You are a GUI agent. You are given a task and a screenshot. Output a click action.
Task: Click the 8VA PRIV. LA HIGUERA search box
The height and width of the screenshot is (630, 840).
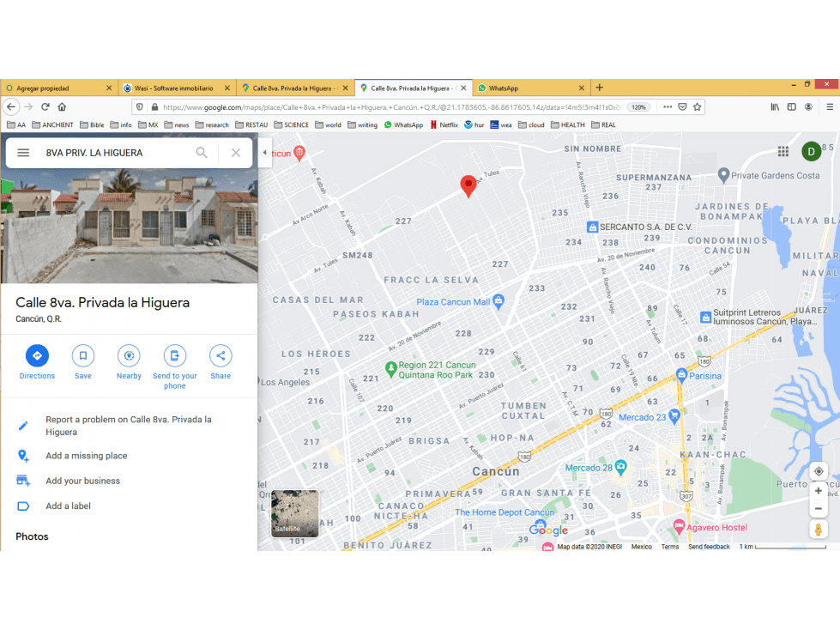pos(117,153)
